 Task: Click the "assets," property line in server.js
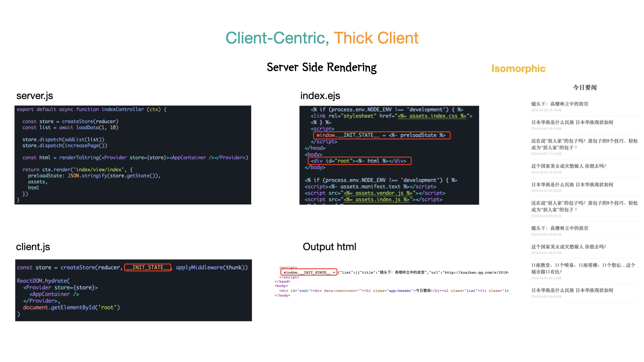click(38, 182)
